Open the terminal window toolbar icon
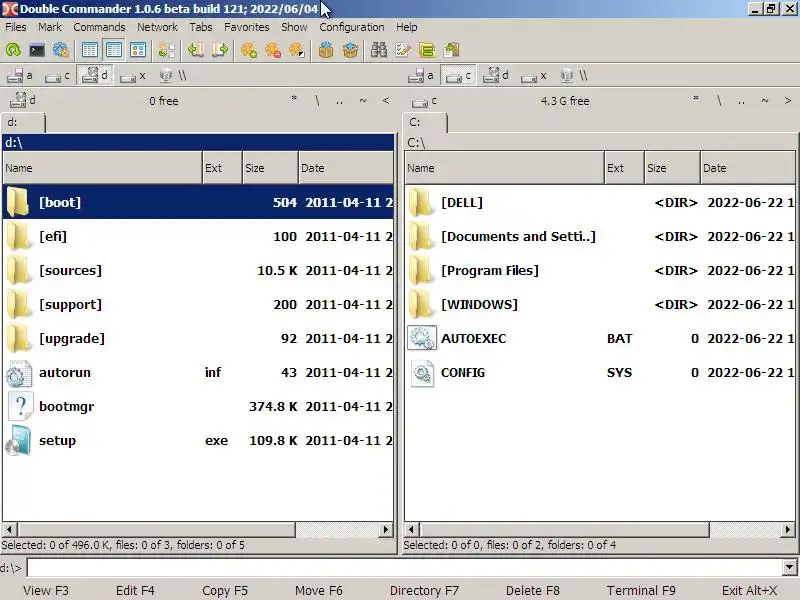Viewport: 800px width, 600px height. pyautogui.click(x=37, y=50)
